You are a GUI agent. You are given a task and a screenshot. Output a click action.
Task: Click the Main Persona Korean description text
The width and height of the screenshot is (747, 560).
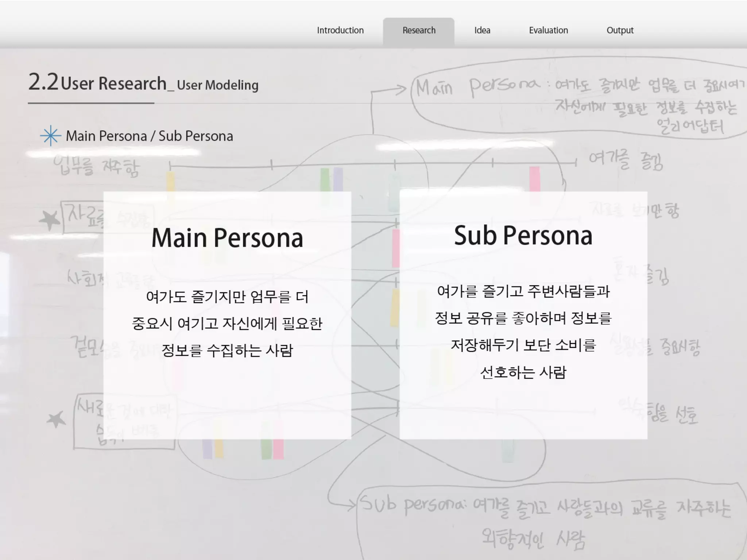pos(227,323)
